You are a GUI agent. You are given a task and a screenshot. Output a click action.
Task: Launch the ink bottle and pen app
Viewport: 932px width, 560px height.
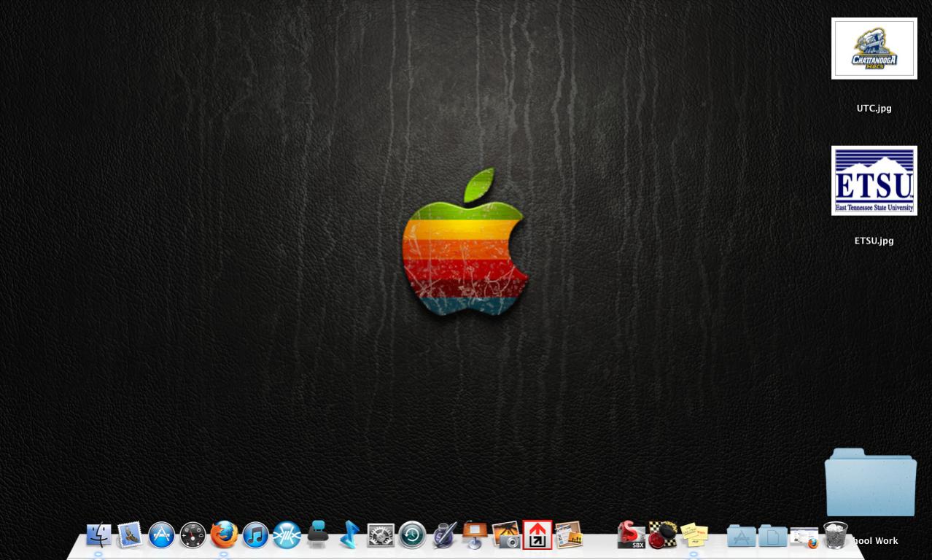pyautogui.click(x=443, y=535)
